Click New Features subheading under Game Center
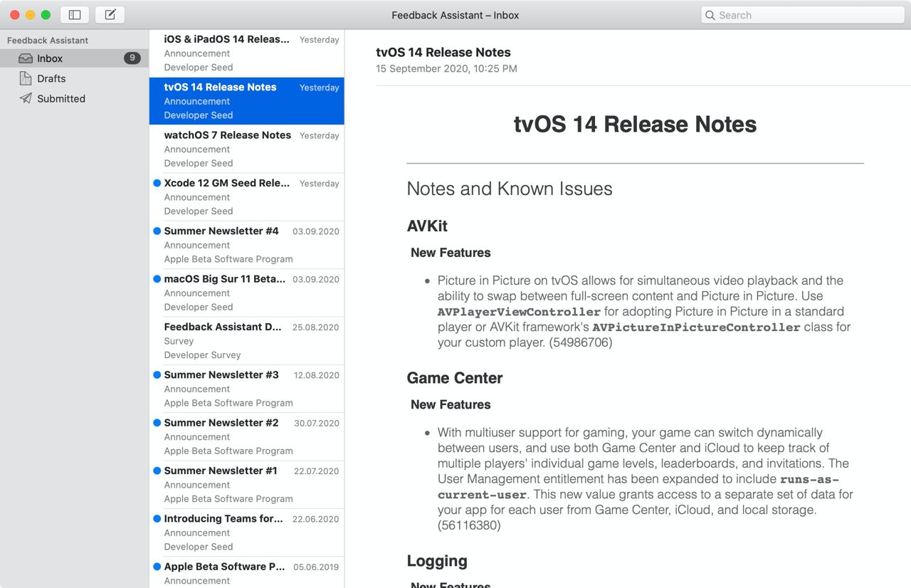This screenshot has width=911, height=588. coord(451,404)
